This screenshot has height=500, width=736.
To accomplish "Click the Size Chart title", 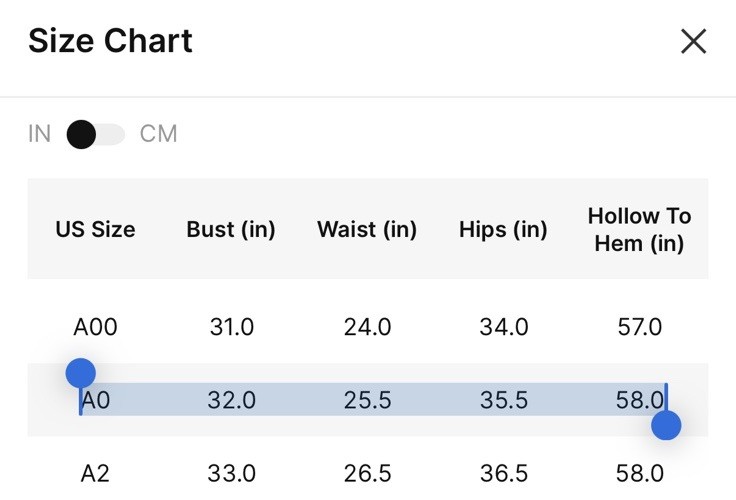I will 110,40.
